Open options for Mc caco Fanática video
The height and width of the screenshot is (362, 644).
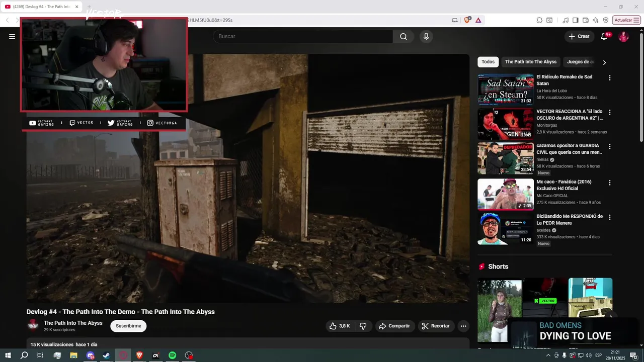tap(609, 183)
